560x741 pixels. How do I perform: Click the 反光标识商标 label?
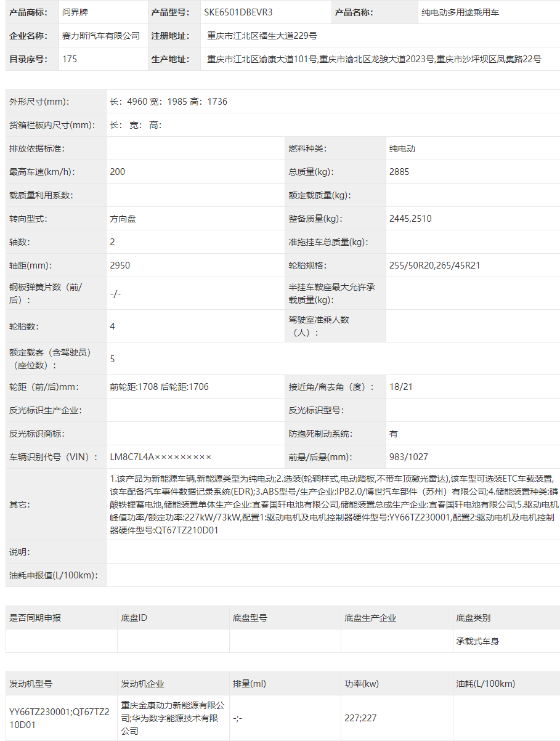tap(36, 434)
